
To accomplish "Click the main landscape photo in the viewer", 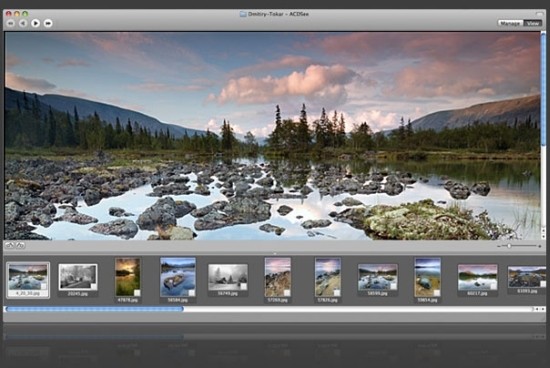I will point(272,136).
